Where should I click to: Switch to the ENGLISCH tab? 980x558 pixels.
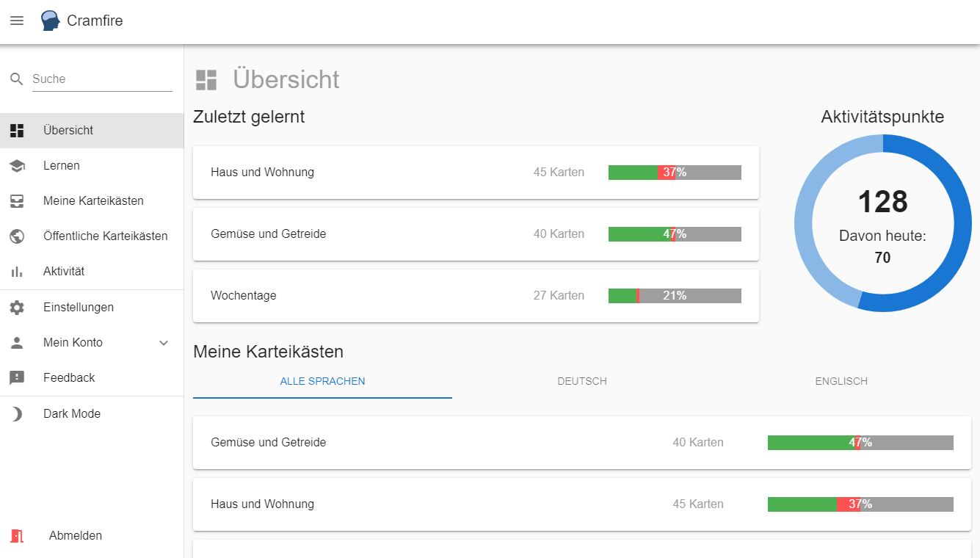click(841, 381)
